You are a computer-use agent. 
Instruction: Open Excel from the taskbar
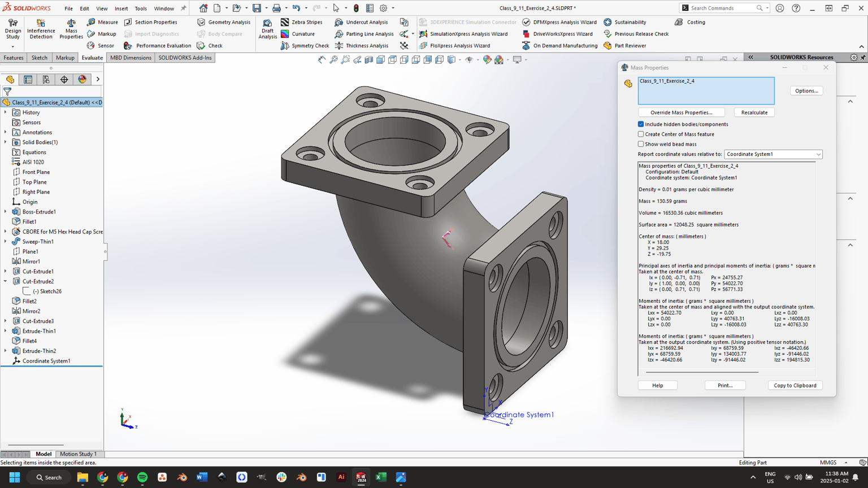(381, 477)
